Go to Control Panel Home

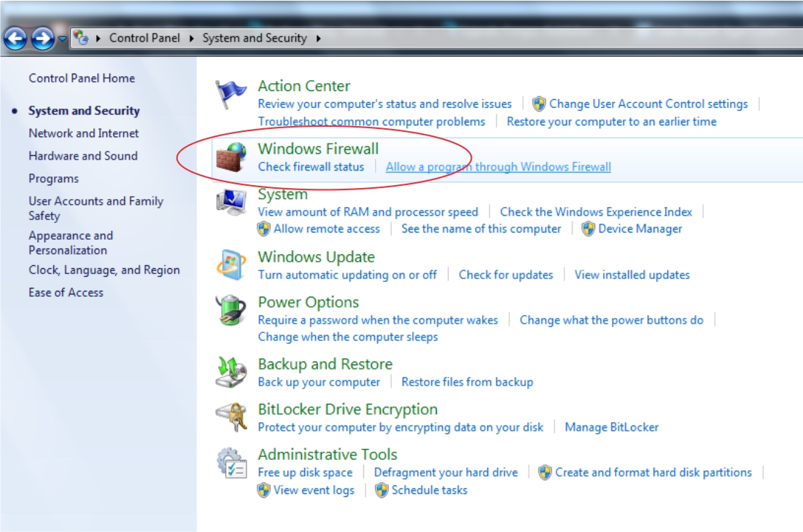coord(82,78)
